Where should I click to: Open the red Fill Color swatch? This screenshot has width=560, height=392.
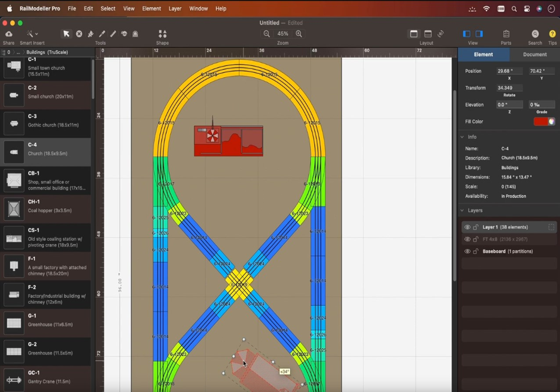[540, 122]
